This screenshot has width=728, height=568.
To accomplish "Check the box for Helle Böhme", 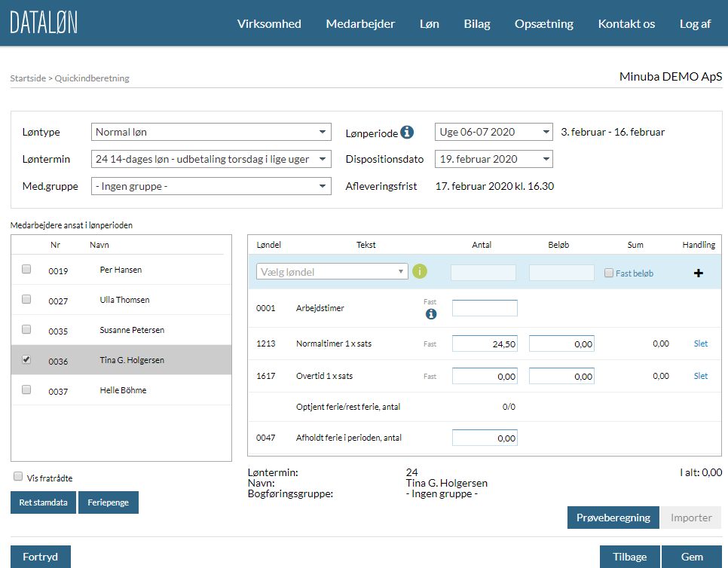I will click(x=26, y=389).
